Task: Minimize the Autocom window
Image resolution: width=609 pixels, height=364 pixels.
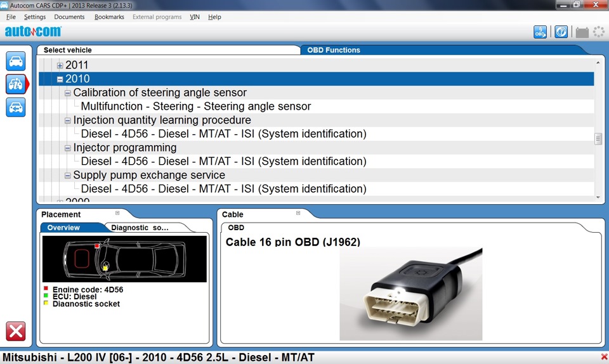Action: [x=563, y=4]
